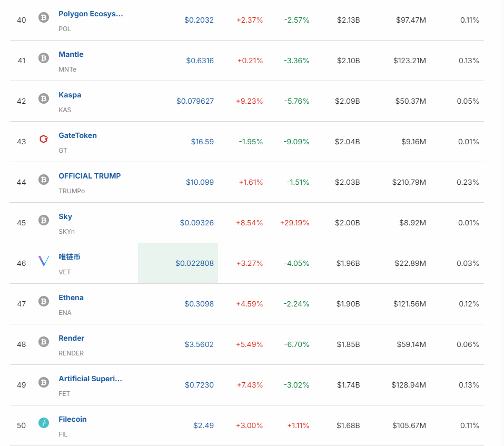Click the -9.09% GateToken change value
This screenshot has width=504, height=446.
pyautogui.click(x=297, y=142)
